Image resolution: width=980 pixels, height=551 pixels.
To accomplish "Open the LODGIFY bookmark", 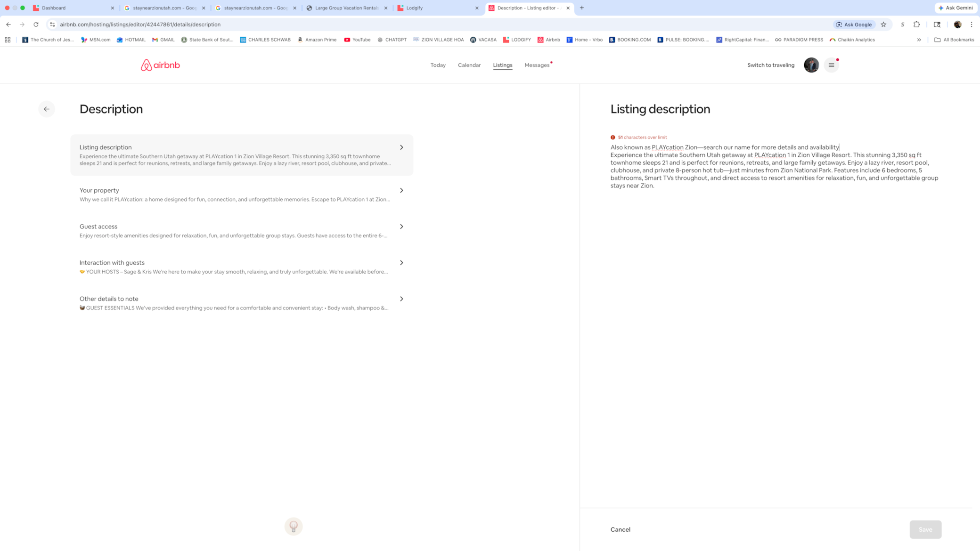I will pyautogui.click(x=517, y=40).
